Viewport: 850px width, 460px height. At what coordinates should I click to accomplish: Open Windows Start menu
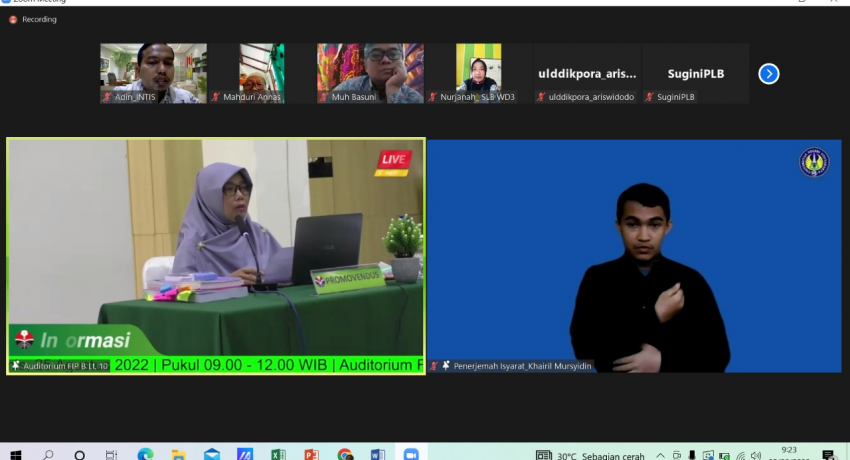16,455
